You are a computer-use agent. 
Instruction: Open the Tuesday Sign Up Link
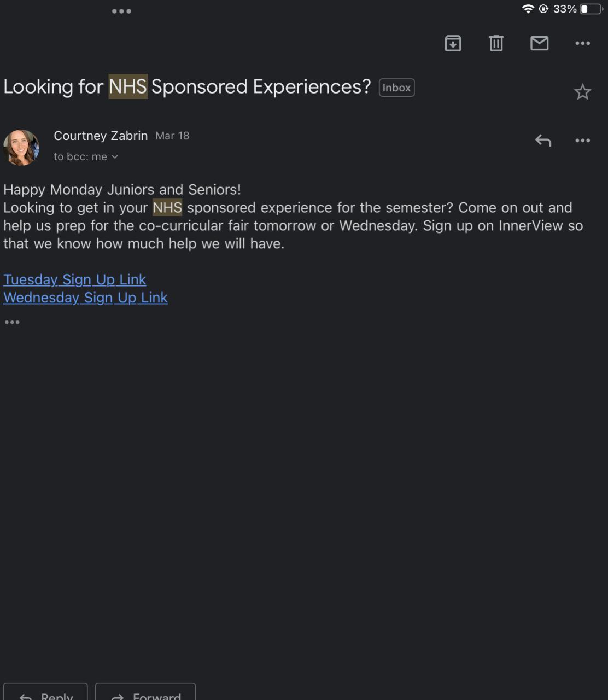[x=74, y=279]
